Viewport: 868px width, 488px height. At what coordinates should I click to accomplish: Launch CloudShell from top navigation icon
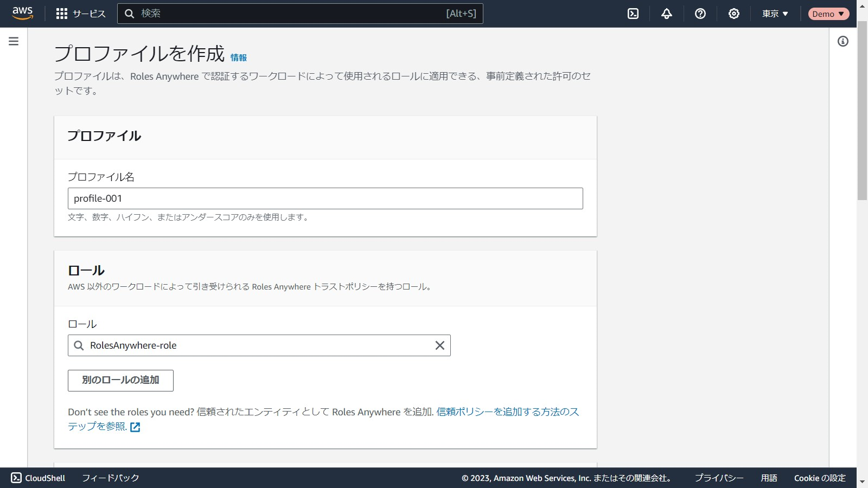[633, 14]
